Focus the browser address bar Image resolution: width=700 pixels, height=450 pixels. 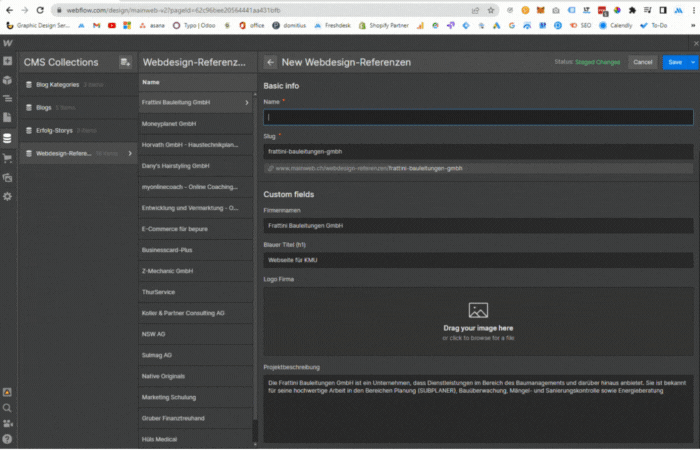pos(263,10)
